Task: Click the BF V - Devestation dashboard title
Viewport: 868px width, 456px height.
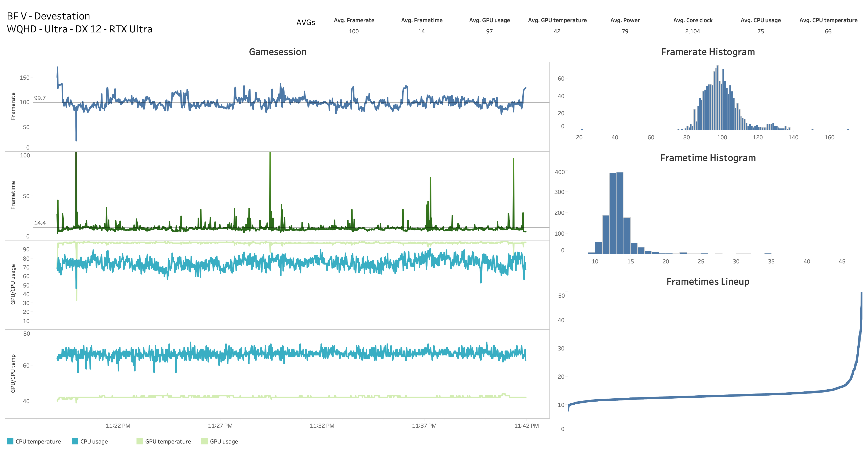Action: [x=48, y=16]
